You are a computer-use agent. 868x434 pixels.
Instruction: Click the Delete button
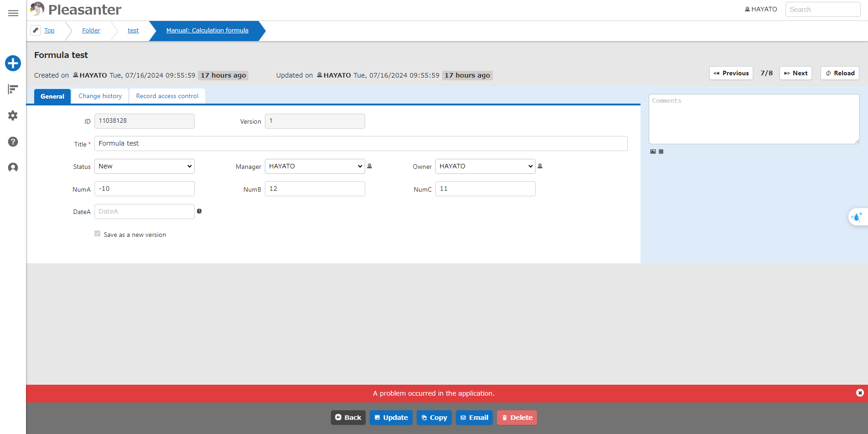point(517,418)
